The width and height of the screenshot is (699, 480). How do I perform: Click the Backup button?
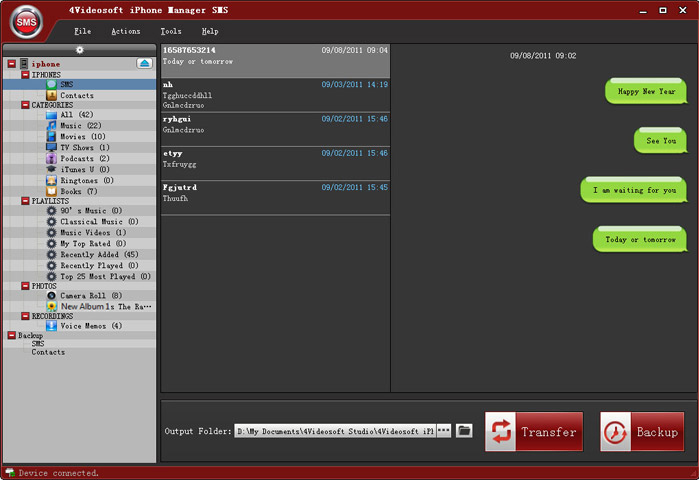pos(642,432)
